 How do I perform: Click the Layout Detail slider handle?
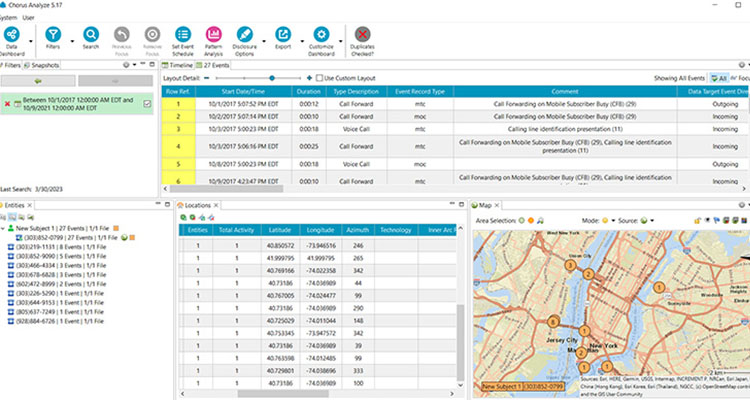coord(272,78)
